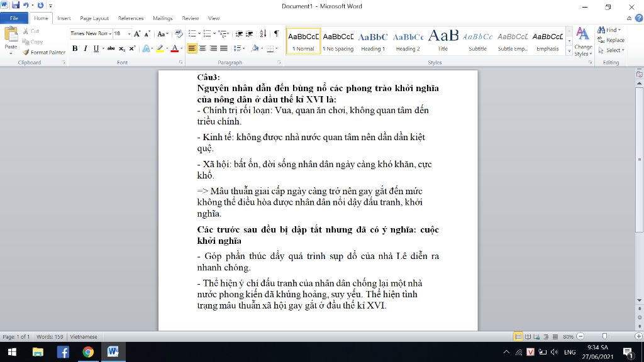Switch to Full Screen Reading view icon
The image size is (644, 362).
tap(528, 337)
